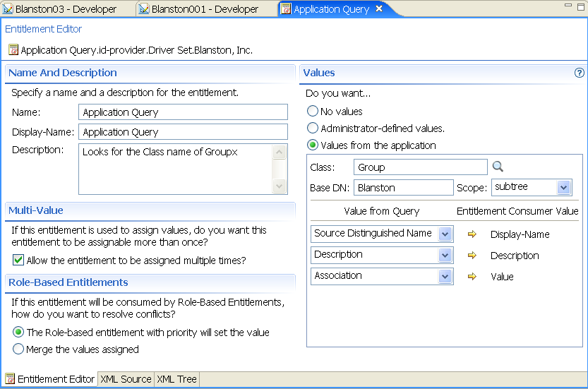Open the Association value dropdown
Viewport: 588px width, 389px height.
coord(445,276)
